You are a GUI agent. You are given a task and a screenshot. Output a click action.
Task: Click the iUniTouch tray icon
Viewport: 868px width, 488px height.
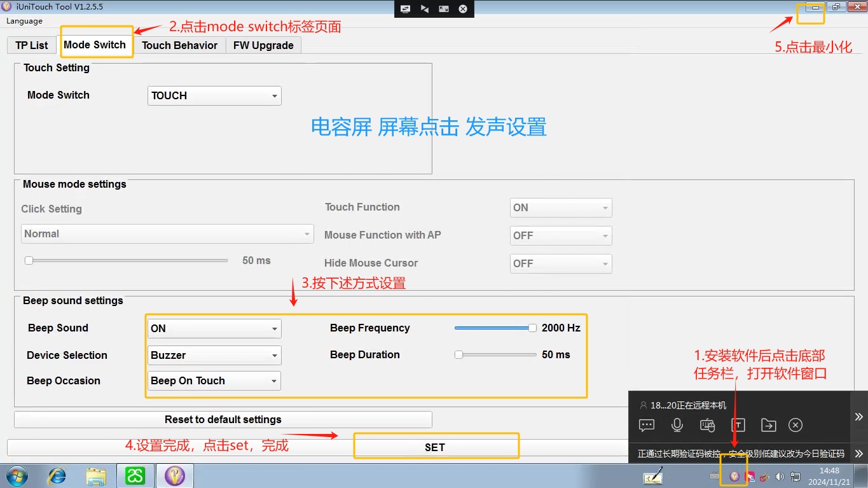734,477
